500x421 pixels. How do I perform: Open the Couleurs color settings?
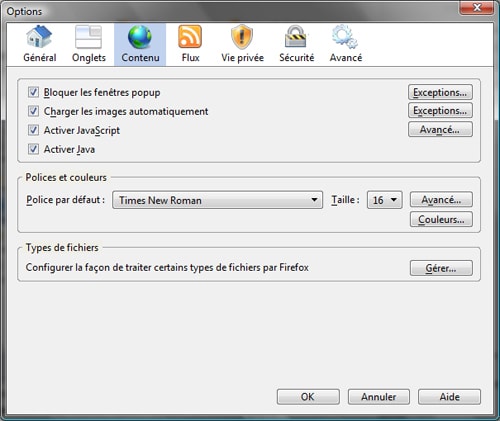[441, 219]
